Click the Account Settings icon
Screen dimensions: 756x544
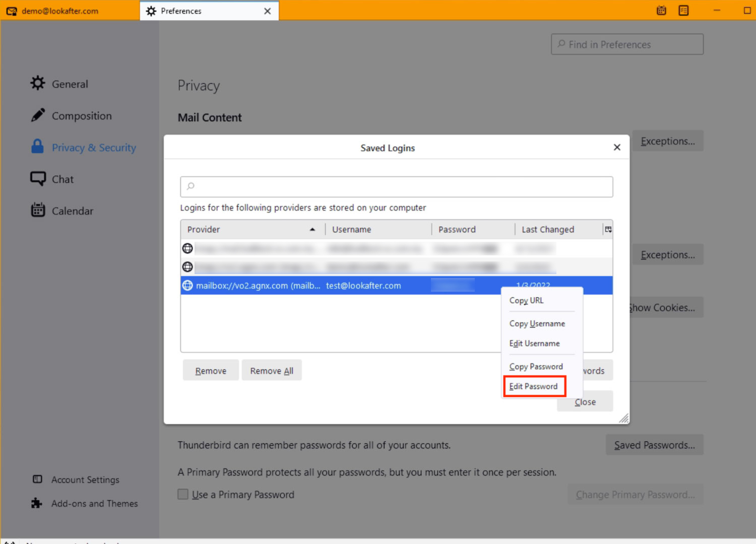coord(37,479)
